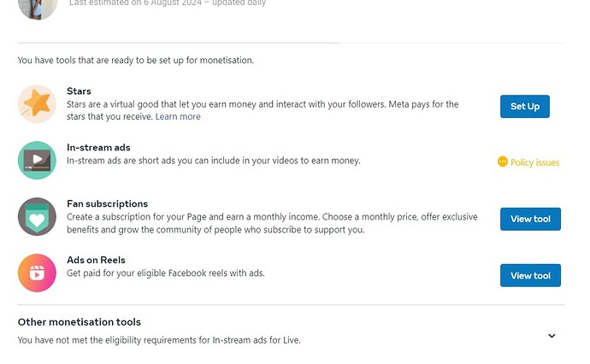
Task: Click the yellow policy issues warning dot
Action: point(502,161)
